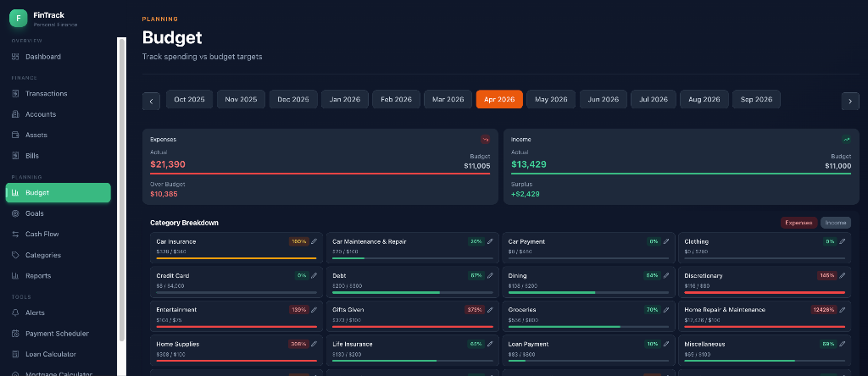Edit Loan Payment budget pencil icon
The image size is (868, 376).
click(666, 344)
